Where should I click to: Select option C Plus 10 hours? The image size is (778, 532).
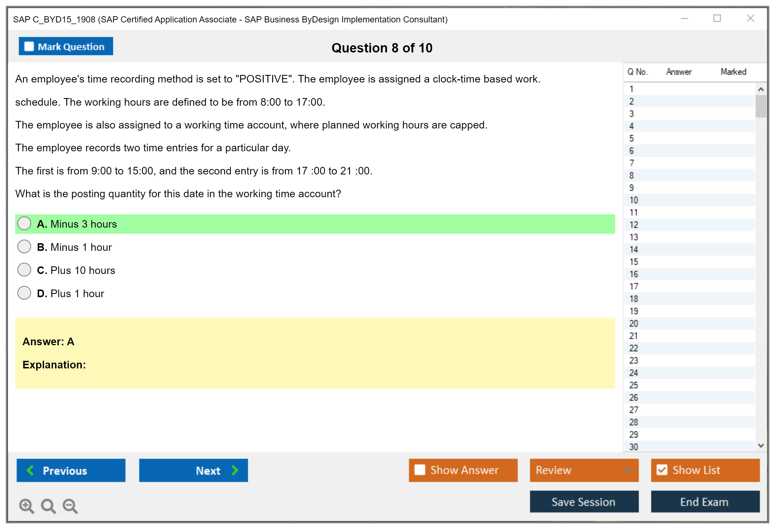click(x=24, y=270)
